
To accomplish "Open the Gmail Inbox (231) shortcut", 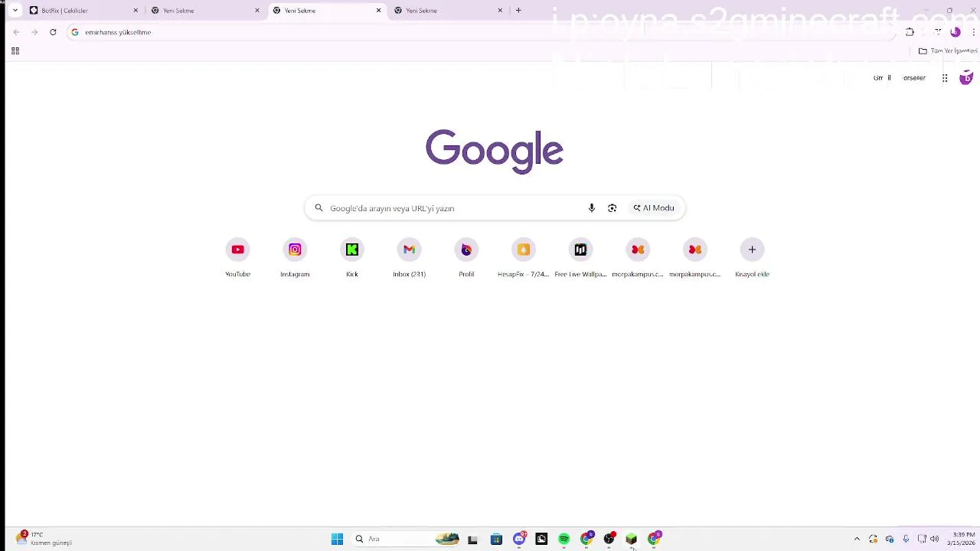I will pyautogui.click(x=409, y=258).
